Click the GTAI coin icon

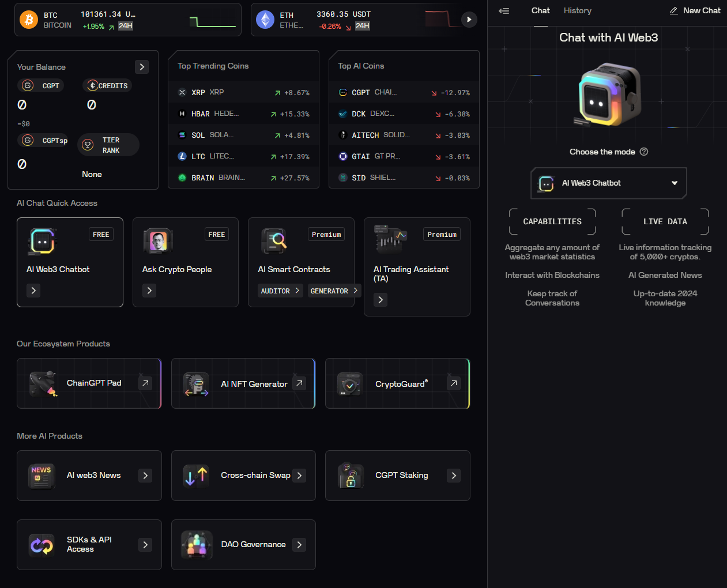343,156
